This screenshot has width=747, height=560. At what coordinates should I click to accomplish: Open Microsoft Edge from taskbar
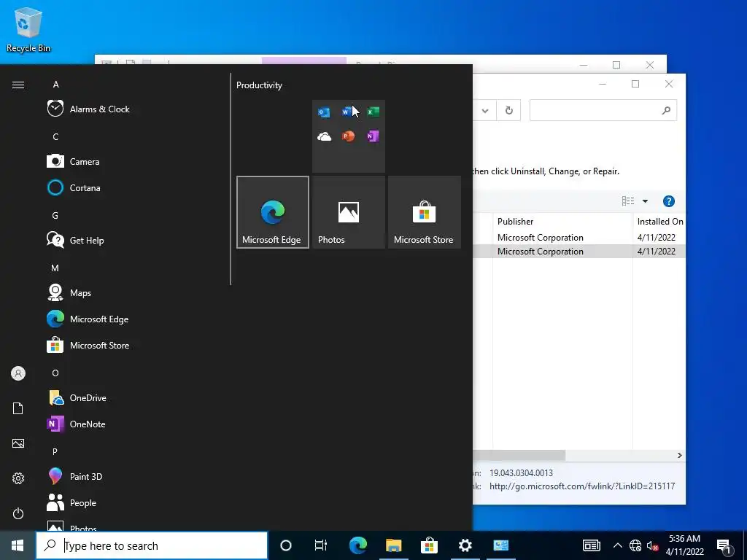358,545
